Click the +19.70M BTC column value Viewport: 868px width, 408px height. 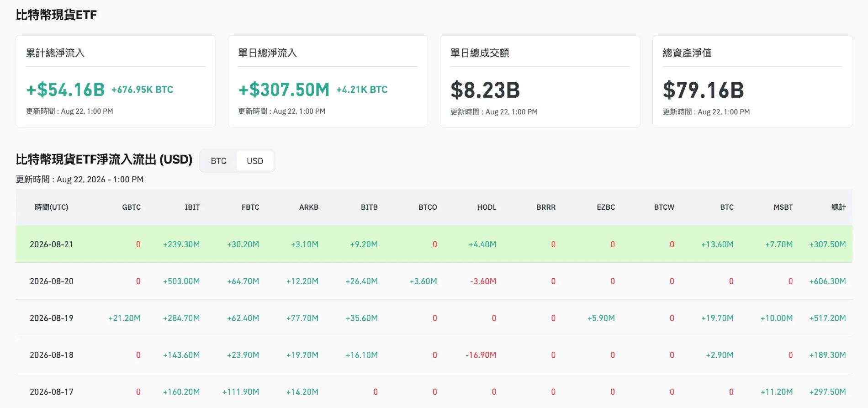(x=717, y=318)
